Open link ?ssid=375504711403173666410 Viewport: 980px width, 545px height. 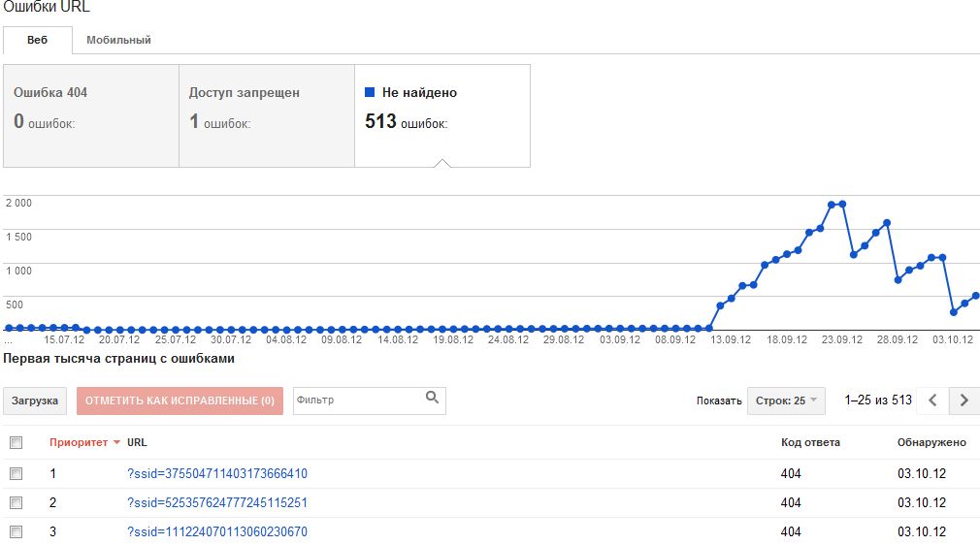217,474
